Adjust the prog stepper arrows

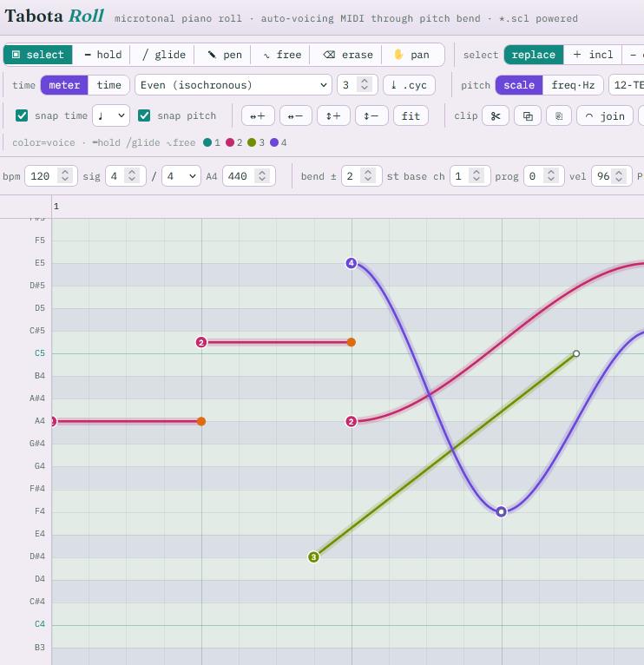pos(551,175)
